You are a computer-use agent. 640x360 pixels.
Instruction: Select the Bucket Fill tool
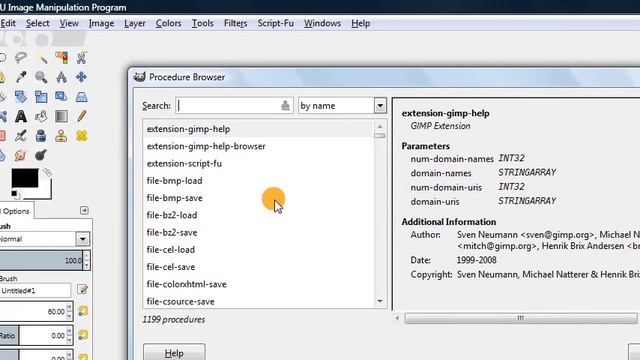[41, 116]
